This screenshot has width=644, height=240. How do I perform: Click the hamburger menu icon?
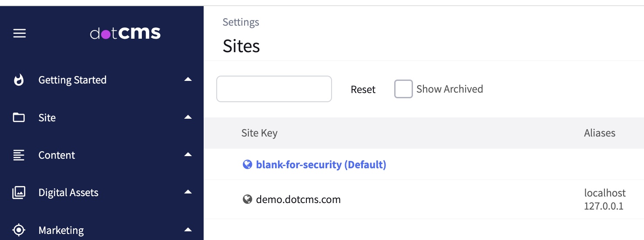pyautogui.click(x=19, y=33)
